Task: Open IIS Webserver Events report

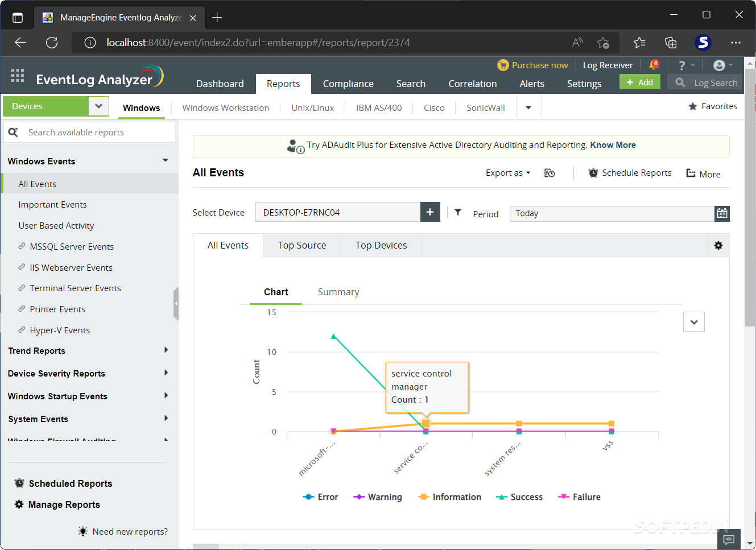Action: point(71,268)
